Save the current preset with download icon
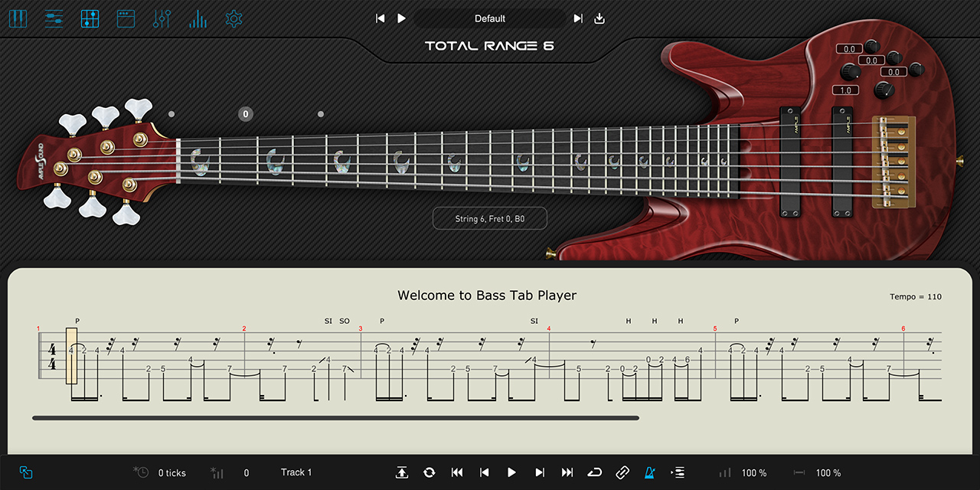This screenshot has width=980, height=490. pos(599,18)
